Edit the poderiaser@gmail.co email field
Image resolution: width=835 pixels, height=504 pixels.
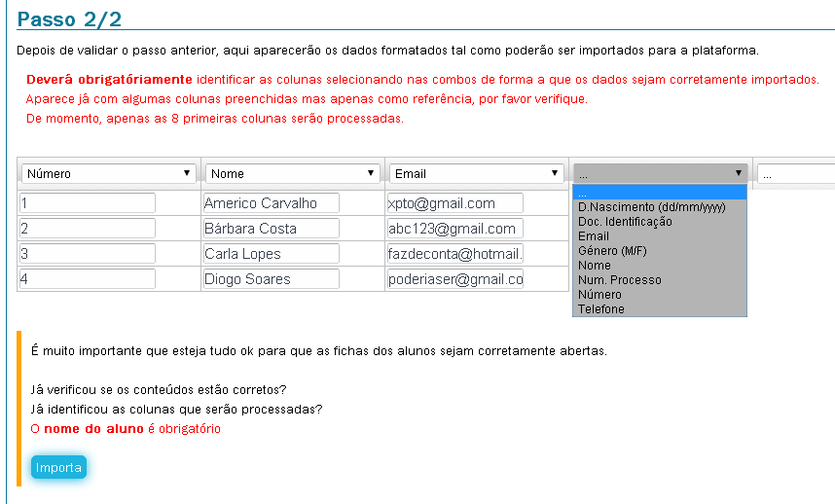point(454,279)
